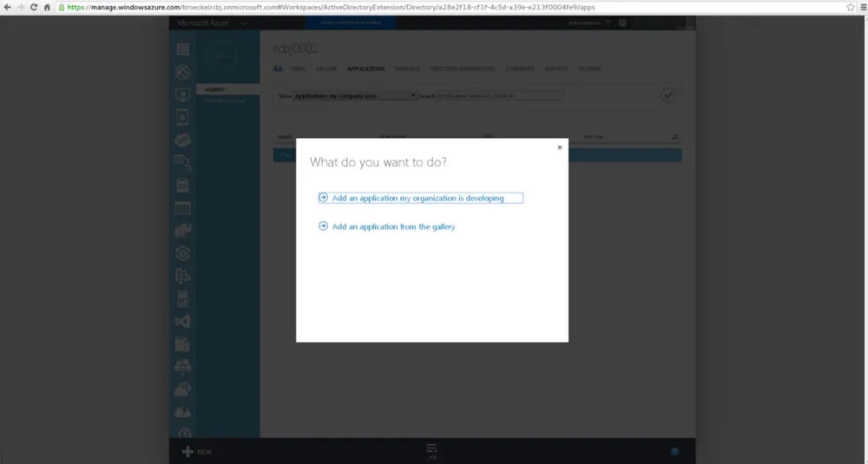The image size is (868, 464).
Task: Open the Media Services circular icon in sidebar
Action: pos(182,253)
